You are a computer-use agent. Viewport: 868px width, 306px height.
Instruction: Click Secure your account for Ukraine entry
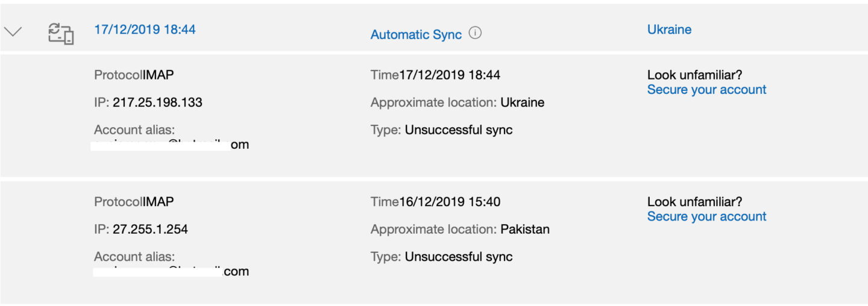(x=706, y=89)
